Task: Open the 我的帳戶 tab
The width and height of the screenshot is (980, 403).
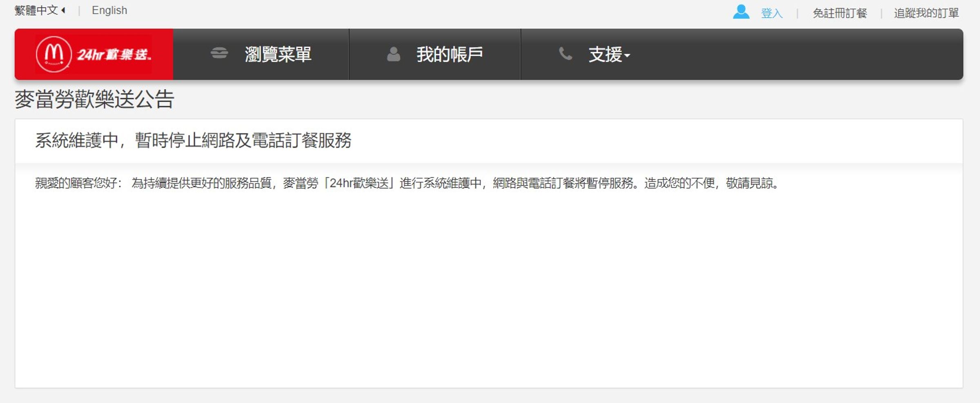Action: [x=435, y=54]
